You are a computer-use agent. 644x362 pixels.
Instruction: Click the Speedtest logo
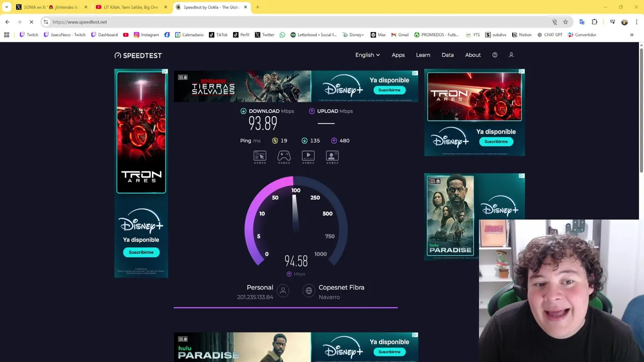tap(138, 55)
